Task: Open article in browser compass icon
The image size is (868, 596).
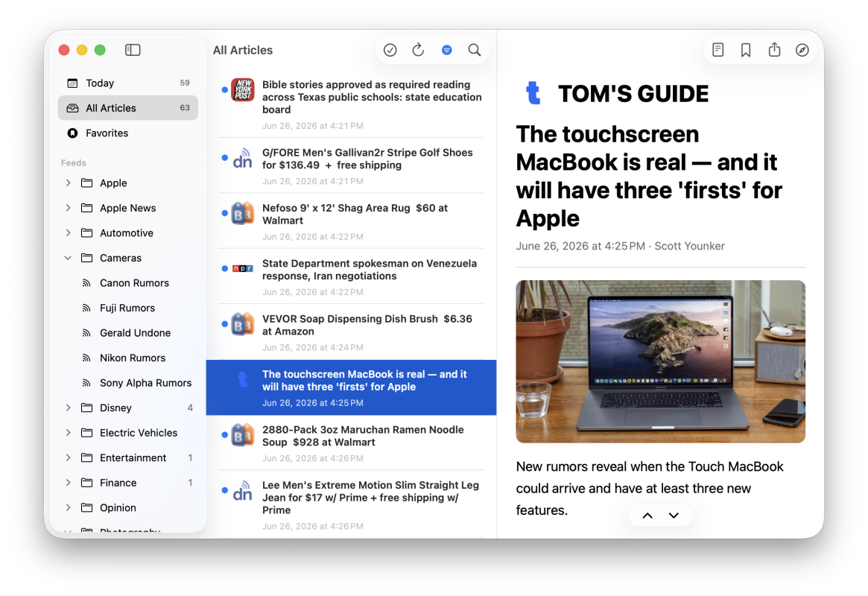Action: point(802,50)
